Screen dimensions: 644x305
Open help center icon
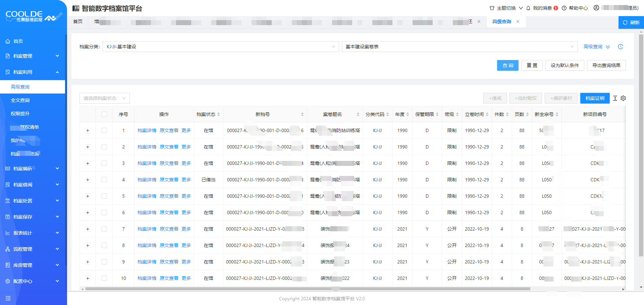(564, 8)
